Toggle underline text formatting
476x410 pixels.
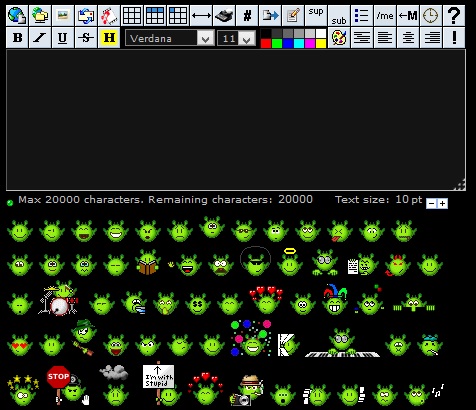pyautogui.click(x=63, y=38)
